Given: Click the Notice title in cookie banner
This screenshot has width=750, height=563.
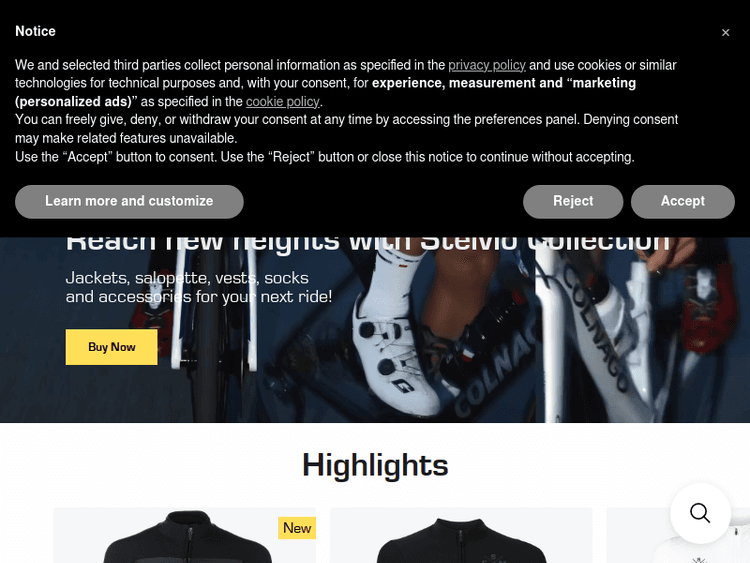Looking at the screenshot, I should coord(35,31).
